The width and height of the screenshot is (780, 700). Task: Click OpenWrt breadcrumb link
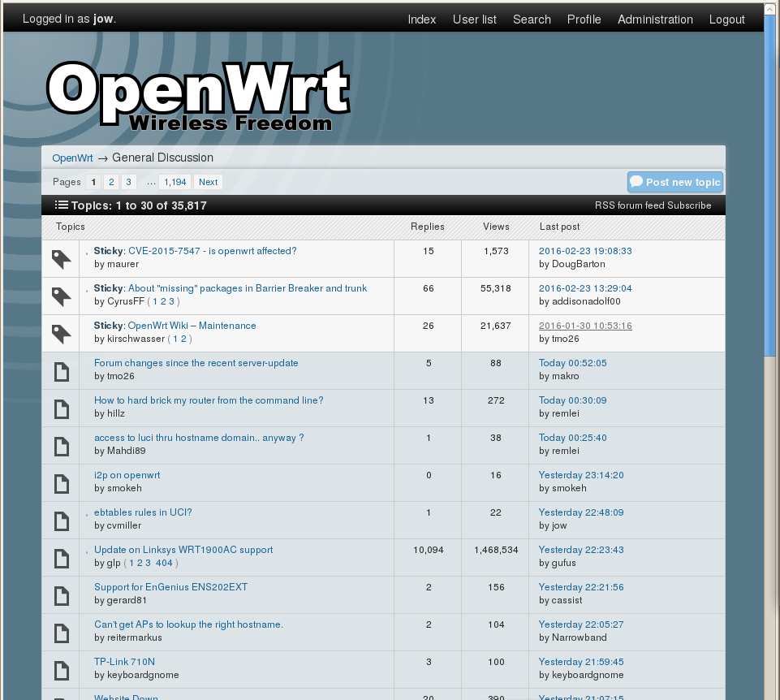click(72, 158)
